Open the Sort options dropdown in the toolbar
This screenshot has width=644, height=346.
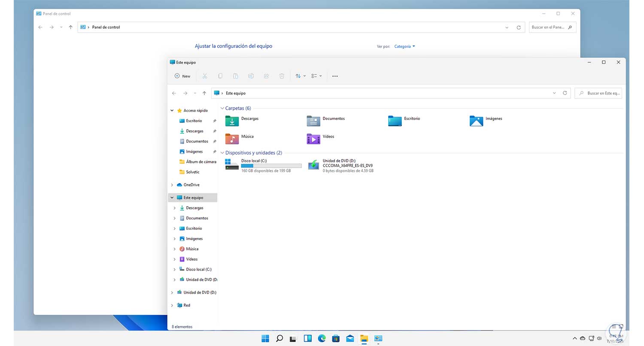tap(301, 76)
